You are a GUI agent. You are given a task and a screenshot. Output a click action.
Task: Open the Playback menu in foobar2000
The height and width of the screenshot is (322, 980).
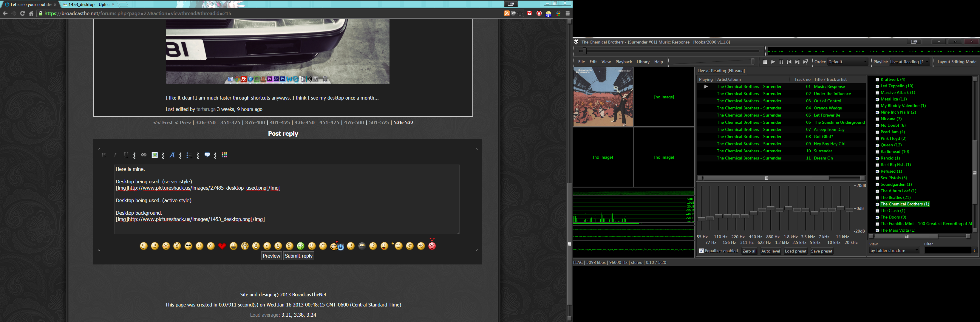tap(624, 62)
